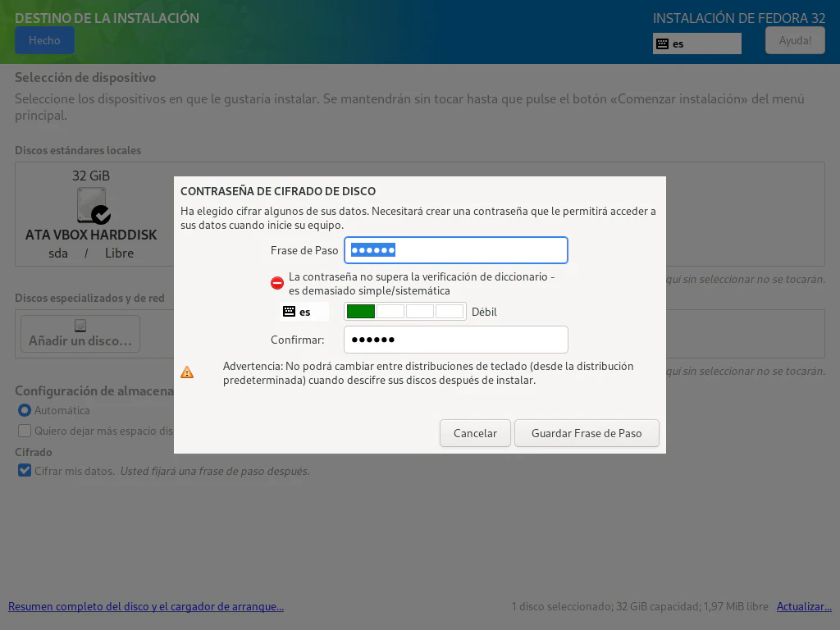
Task: Click the keyboard layout icon in header
Action: click(x=662, y=43)
